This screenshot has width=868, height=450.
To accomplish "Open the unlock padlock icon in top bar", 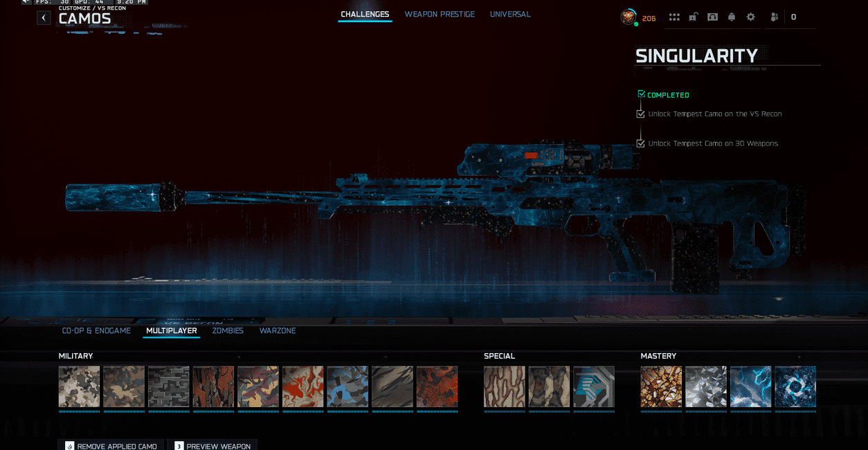I will pyautogui.click(x=693, y=17).
